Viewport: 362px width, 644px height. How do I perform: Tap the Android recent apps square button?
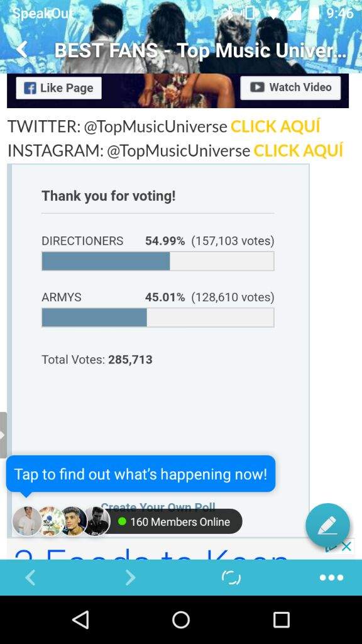282,619
